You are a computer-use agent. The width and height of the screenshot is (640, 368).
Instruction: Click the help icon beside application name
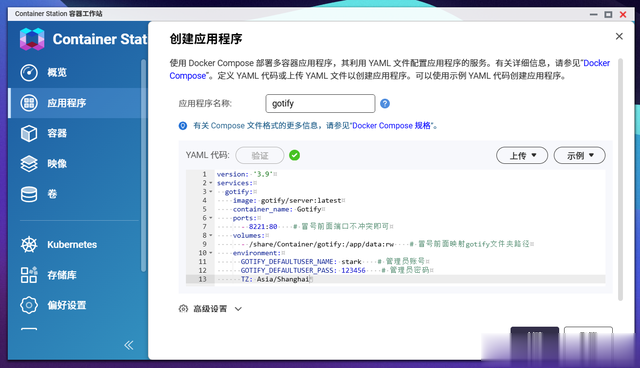click(384, 104)
